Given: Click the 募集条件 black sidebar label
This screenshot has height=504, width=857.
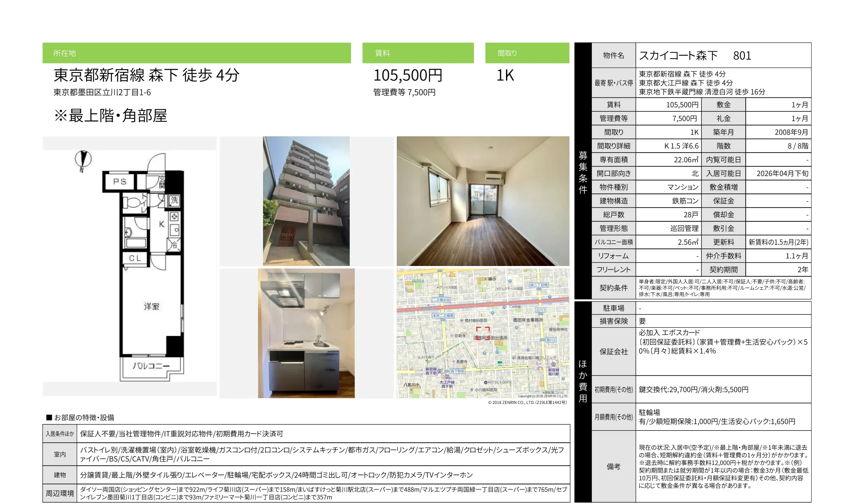Looking at the screenshot, I should coord(583,172).
